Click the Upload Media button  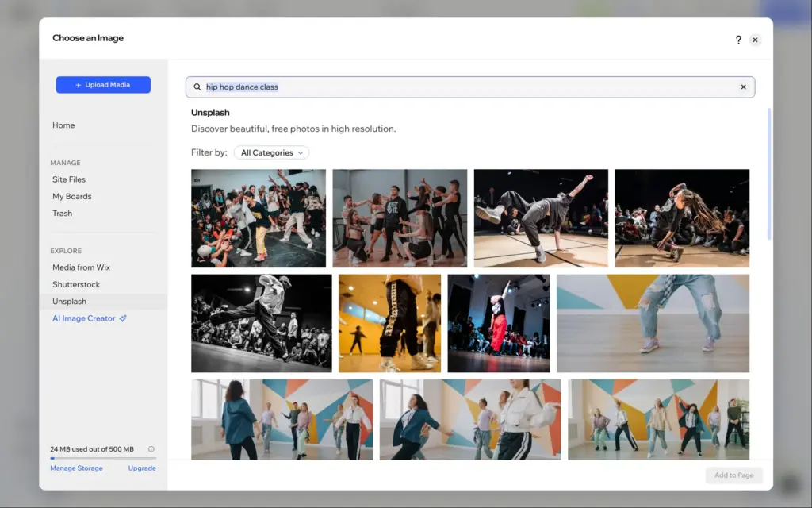103,85
